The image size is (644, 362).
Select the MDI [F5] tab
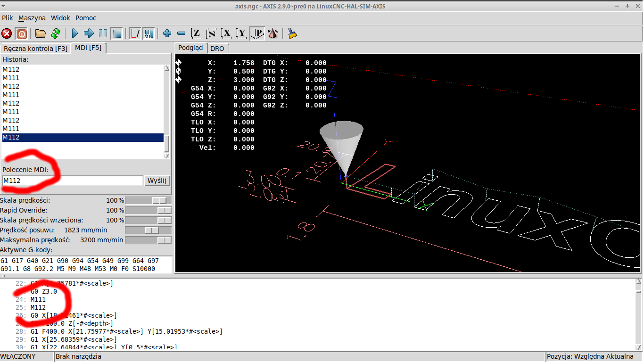88,48
